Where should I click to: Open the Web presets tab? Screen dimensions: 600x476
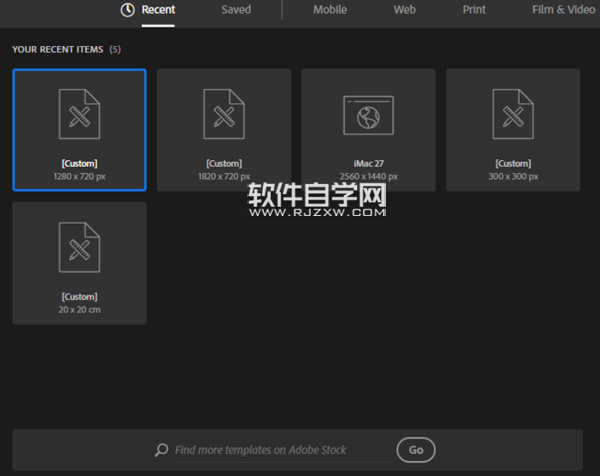404,10
